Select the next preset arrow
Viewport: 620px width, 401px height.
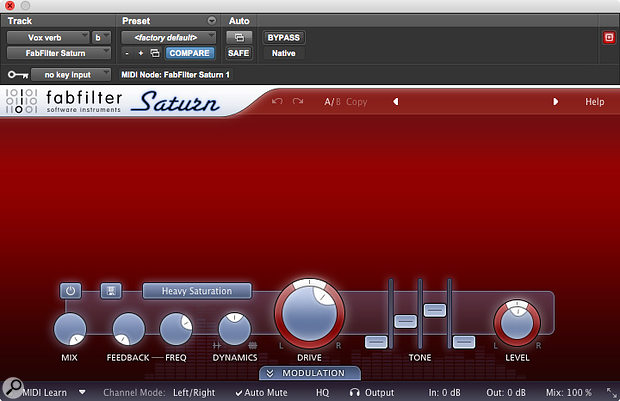click(556, 102)
